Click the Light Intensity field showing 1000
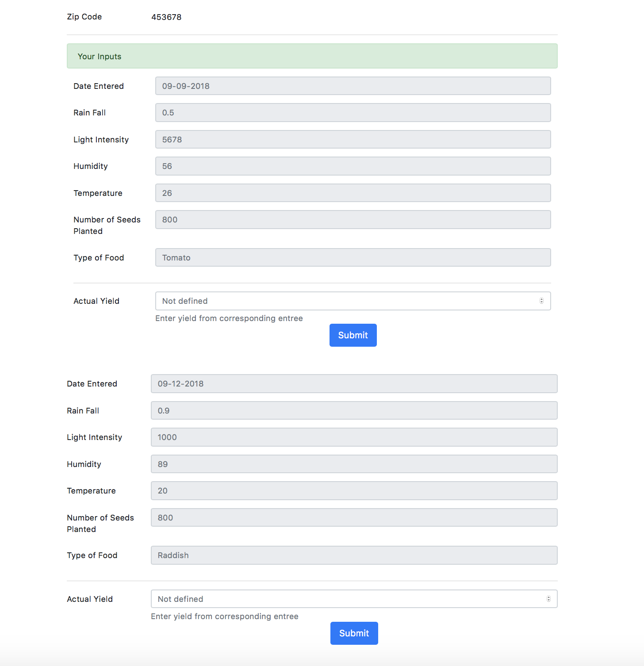Image resolution: width=644 pixels, height=666 pixels. (x=354, y=437)
